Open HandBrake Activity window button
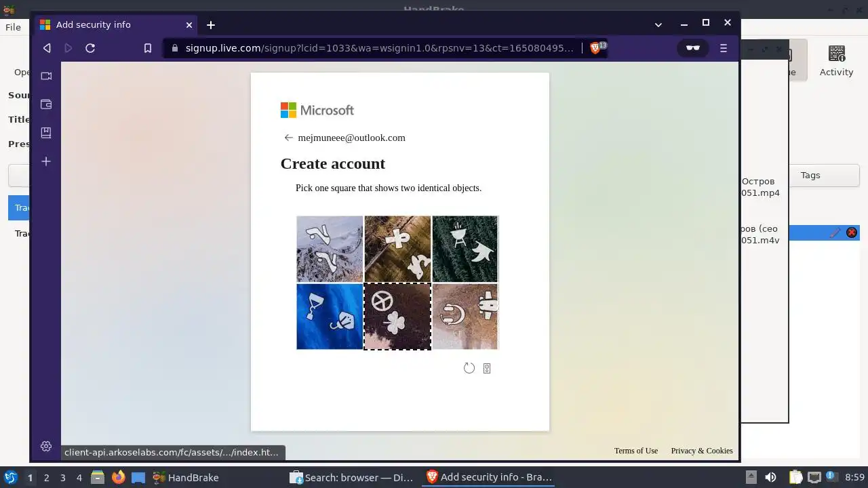Screen dimensions: 868x488 pos(836,60)
